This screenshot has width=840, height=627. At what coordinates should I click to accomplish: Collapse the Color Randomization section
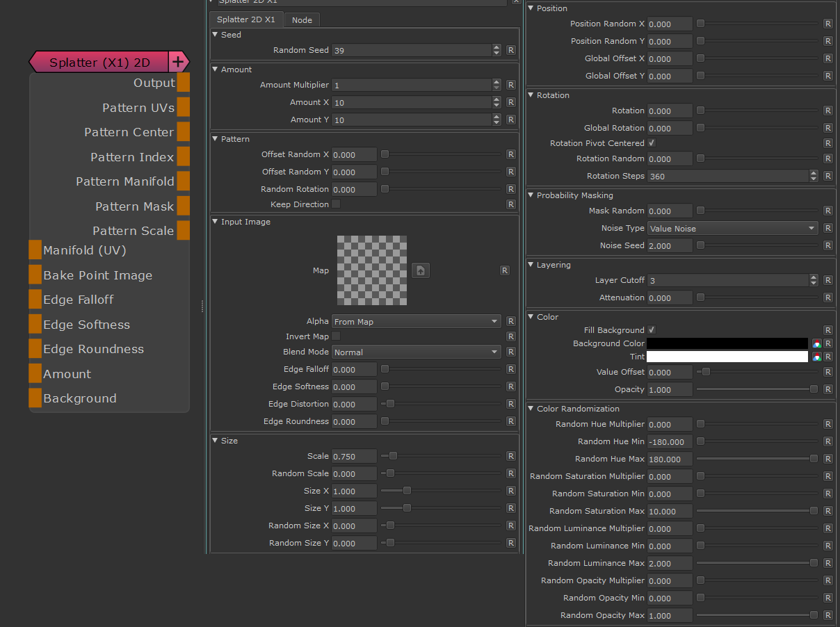pos(531,409)
